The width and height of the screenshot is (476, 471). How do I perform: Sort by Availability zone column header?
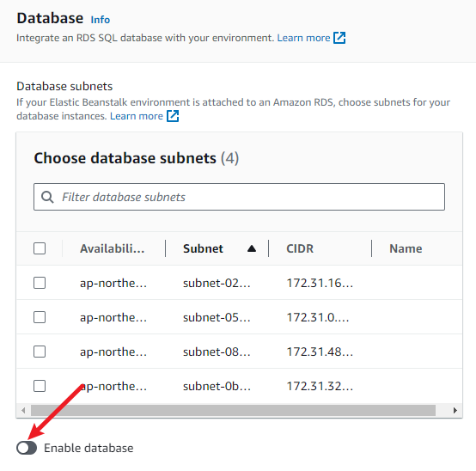pyautogui.click(x=112, y=248)
